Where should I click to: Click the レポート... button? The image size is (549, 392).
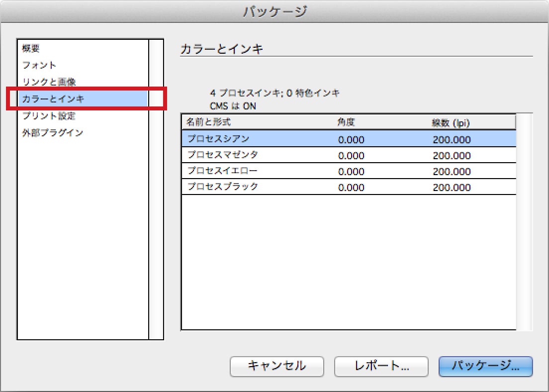pos(381,367)
